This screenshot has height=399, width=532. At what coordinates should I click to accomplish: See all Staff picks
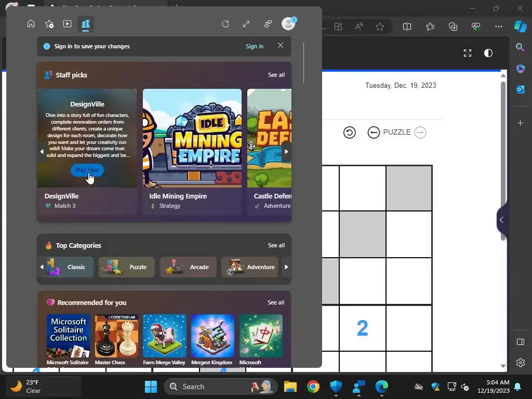(x=276, y=75)
